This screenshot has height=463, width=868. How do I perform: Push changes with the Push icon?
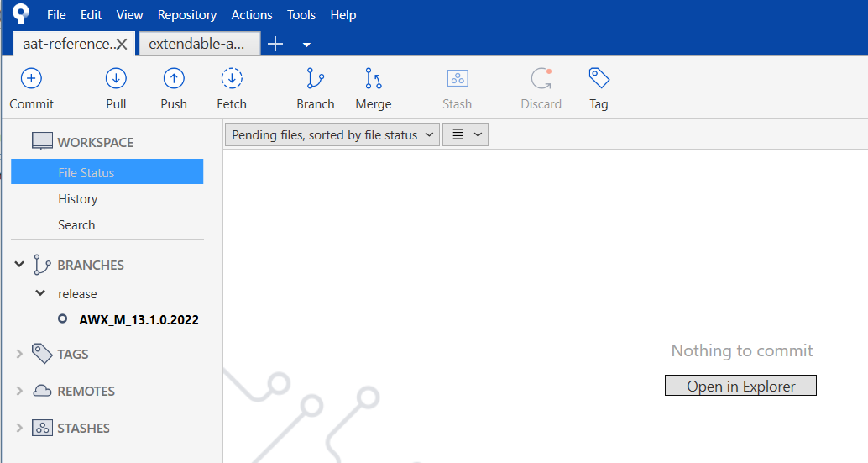point(174,79)
